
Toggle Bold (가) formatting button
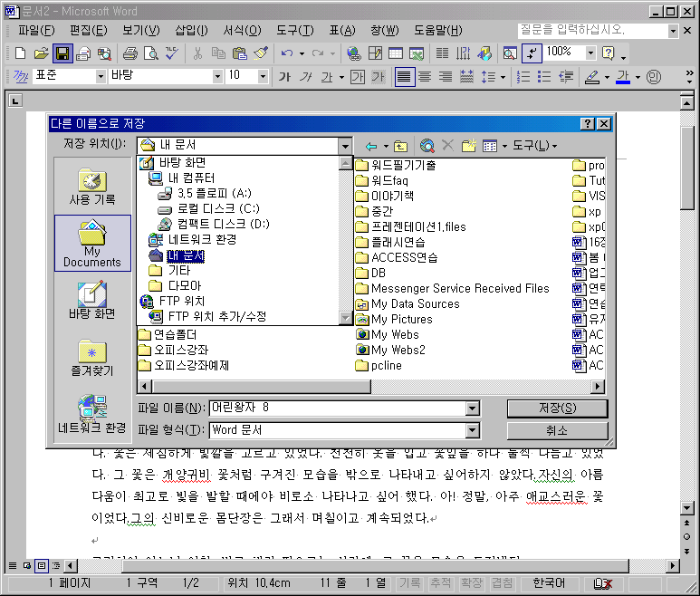284,77
